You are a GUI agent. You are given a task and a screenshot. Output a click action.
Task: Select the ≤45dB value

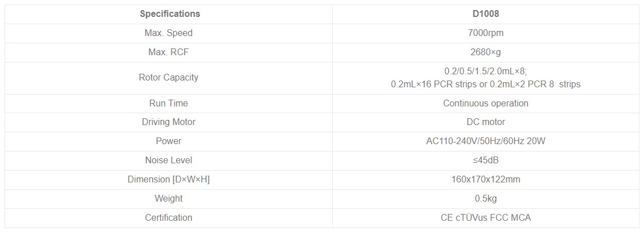point(486,160)
